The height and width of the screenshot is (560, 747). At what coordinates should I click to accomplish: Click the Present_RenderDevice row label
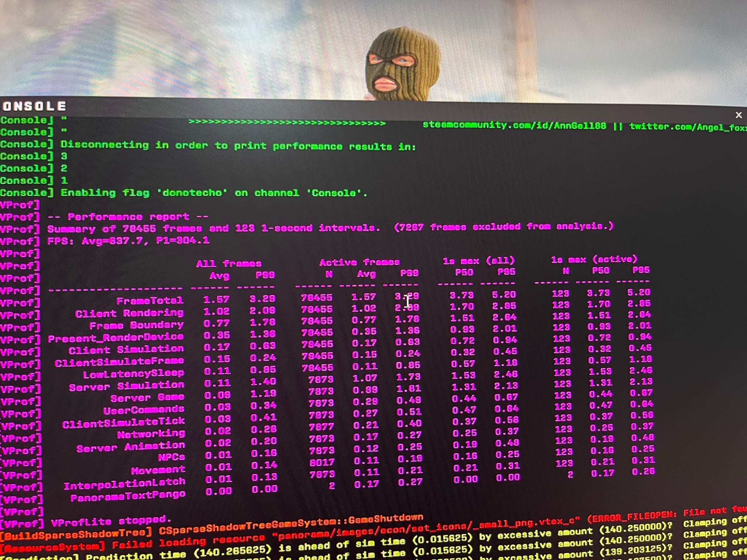[x=116, y=338]
